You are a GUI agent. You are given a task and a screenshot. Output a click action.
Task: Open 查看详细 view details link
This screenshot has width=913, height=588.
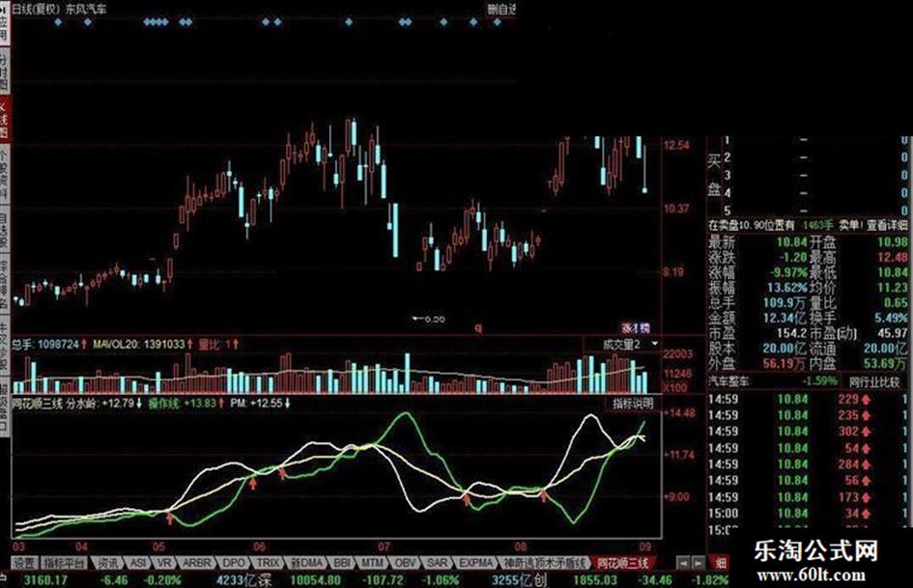pyautogui.click(x=887, y=225)
